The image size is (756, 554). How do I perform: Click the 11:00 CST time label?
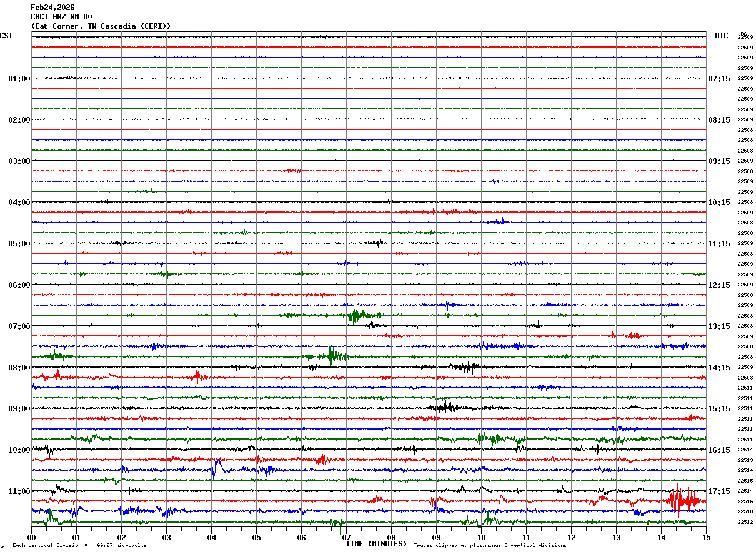coord(19,491)
